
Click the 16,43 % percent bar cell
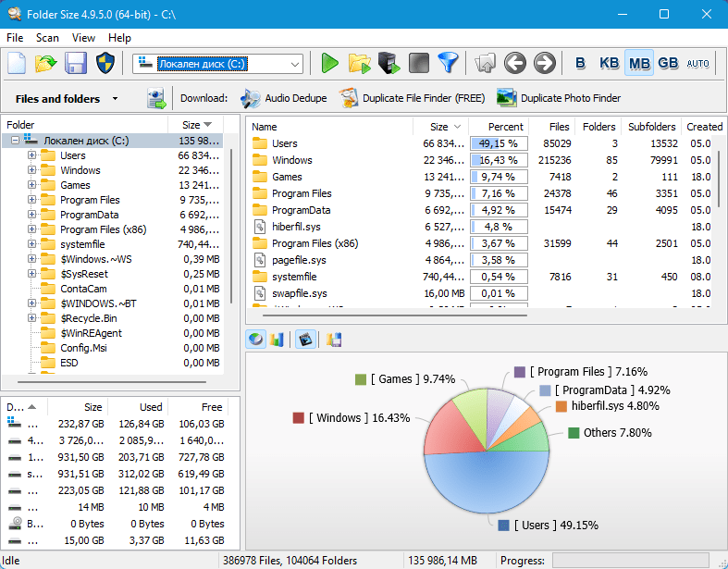(x=499, y=160)
